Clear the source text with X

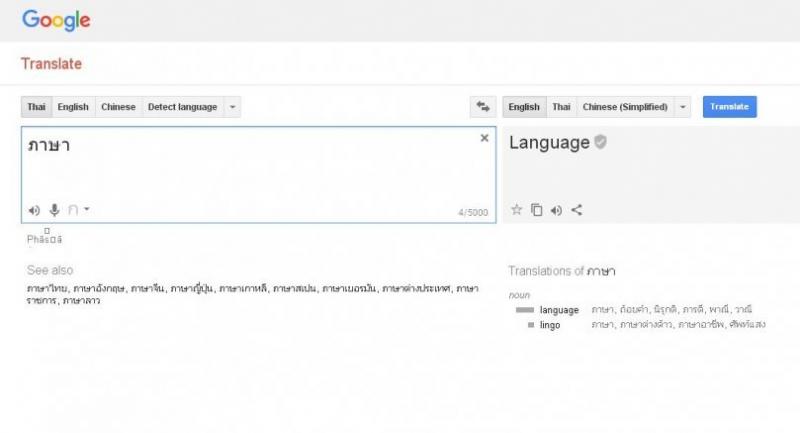(x=485, y=138)
